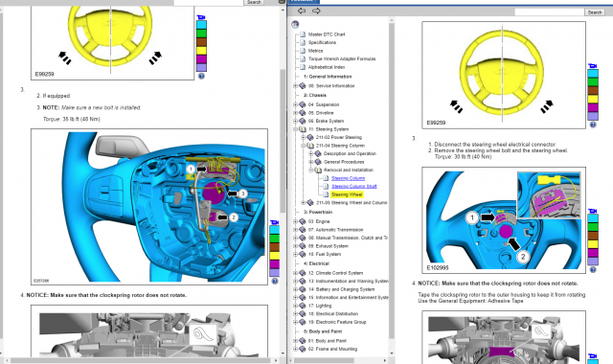The height and width of the screenshot is (364, 613).
Task: Open the Steering Column Shaft link
Action: coord(354,186)
